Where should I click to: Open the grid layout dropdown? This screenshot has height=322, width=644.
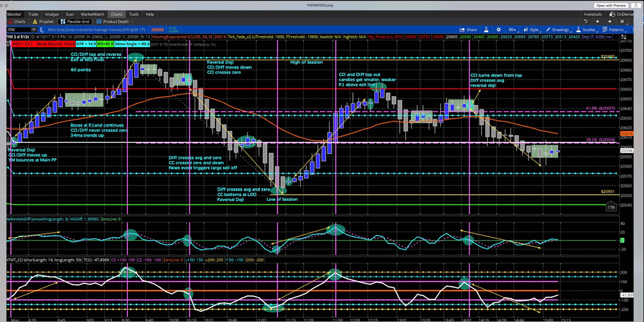(623, 22)
